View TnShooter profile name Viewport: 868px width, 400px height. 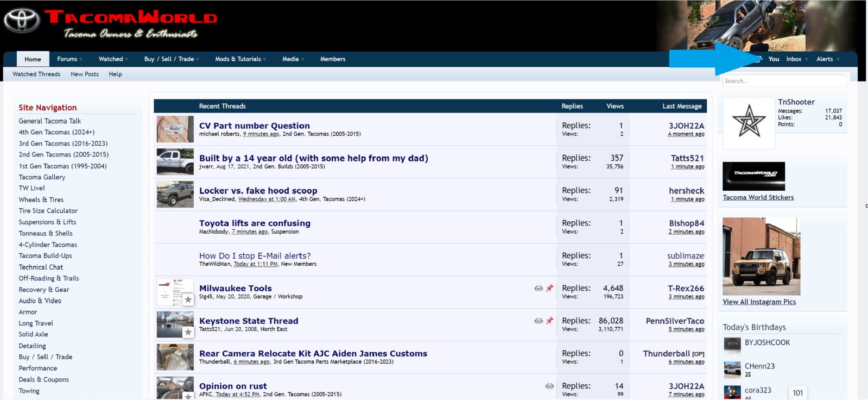[796, 102]
